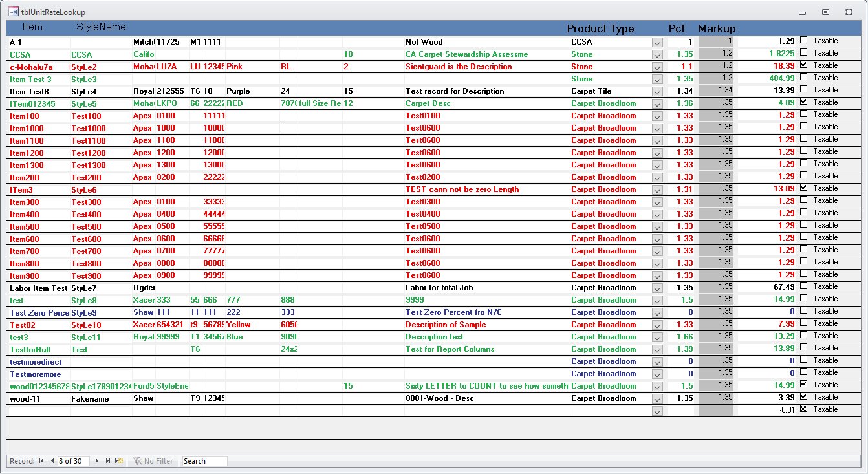Click the No Filter button
Viewport: 868px width, 474px height.
coord(153,461)
